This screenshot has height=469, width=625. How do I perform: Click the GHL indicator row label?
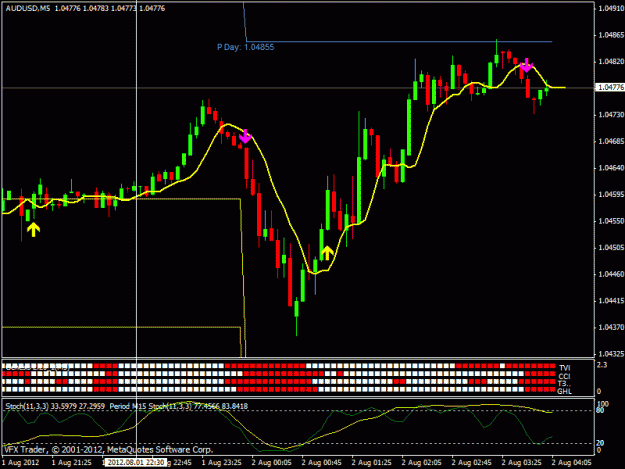point(564,391)
